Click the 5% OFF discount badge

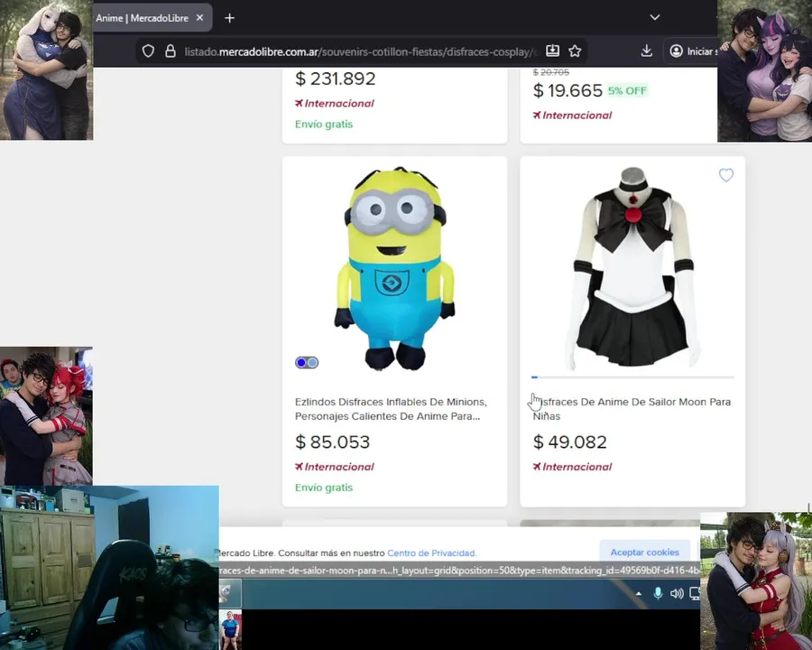(627, 90)
